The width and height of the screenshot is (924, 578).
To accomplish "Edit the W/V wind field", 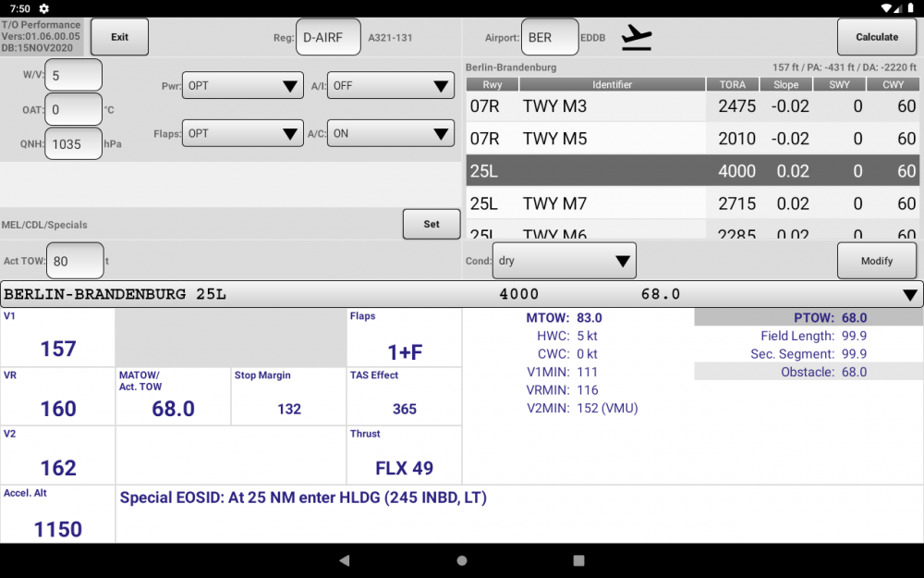I will click(74, 75).
